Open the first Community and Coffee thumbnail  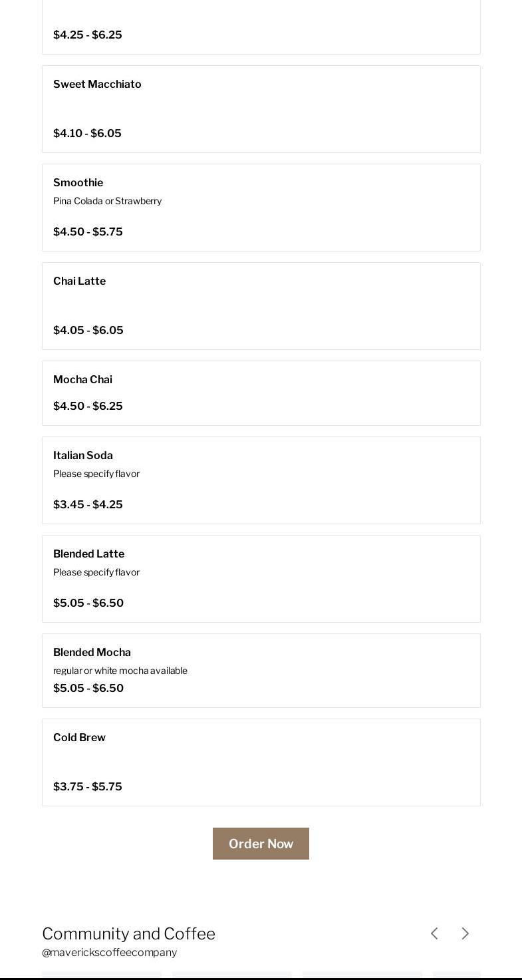[x=102, y=975]
